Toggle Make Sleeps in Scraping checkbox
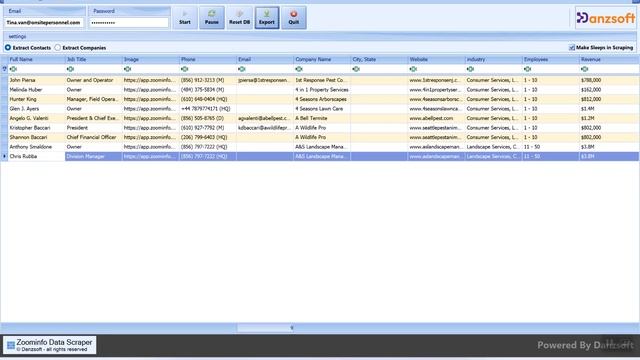 [x=572, y=48]
